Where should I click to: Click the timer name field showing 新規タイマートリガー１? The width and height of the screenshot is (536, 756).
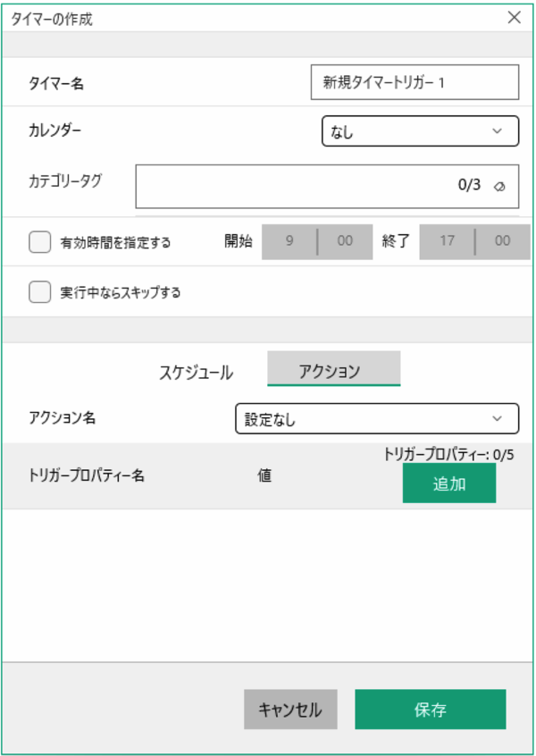415,82
